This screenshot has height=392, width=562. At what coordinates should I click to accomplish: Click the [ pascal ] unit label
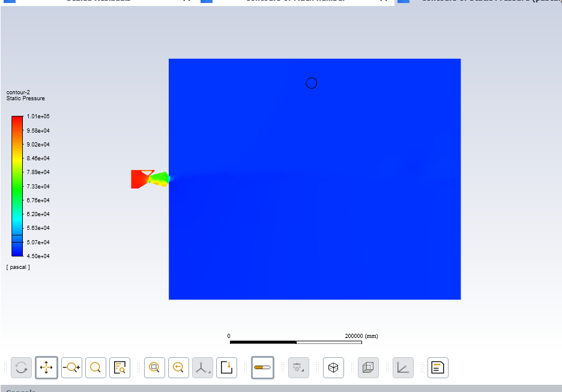(18, 267)
